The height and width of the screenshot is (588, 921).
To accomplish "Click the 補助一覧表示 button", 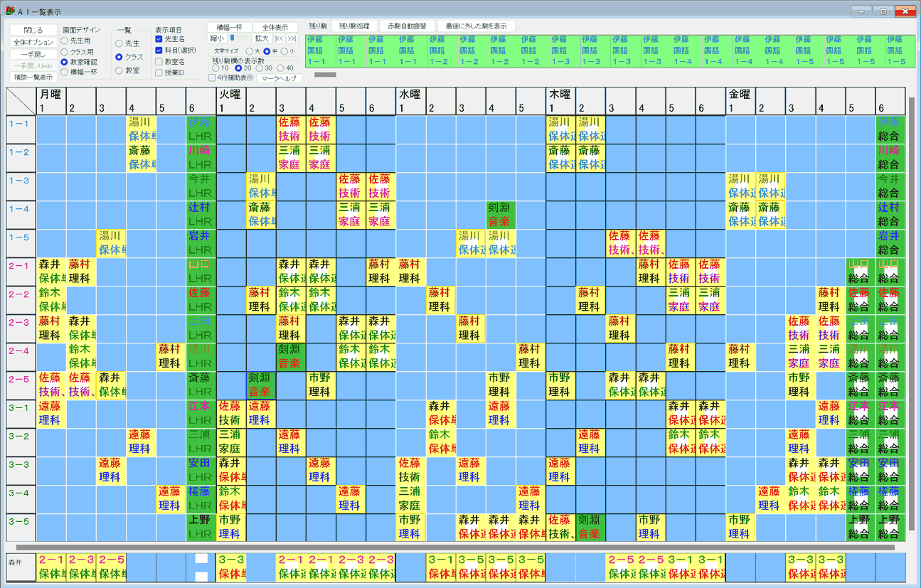I will (33, 77).
